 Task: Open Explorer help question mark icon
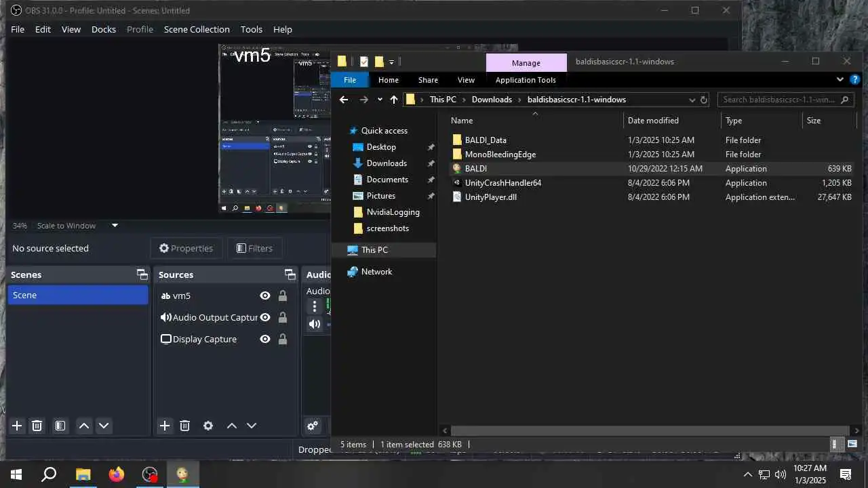(854, 79)
